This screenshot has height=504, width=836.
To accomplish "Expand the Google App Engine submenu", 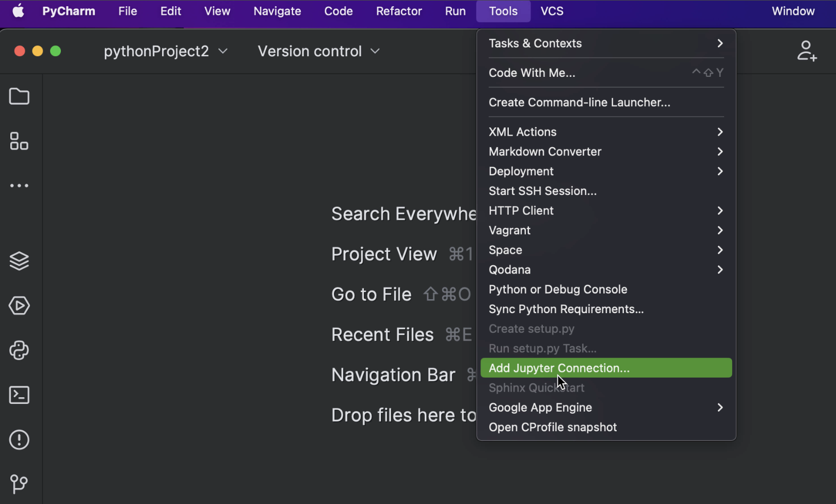I will click(606, 408).
